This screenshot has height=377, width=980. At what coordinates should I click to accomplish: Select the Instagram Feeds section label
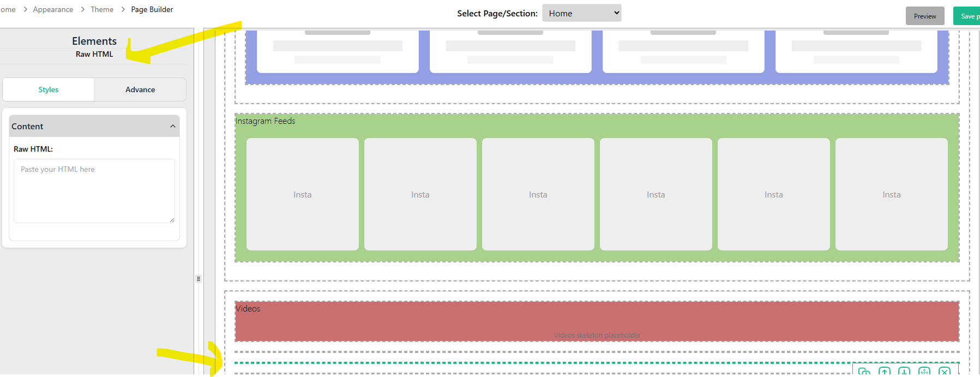click(x=266, y=121)
